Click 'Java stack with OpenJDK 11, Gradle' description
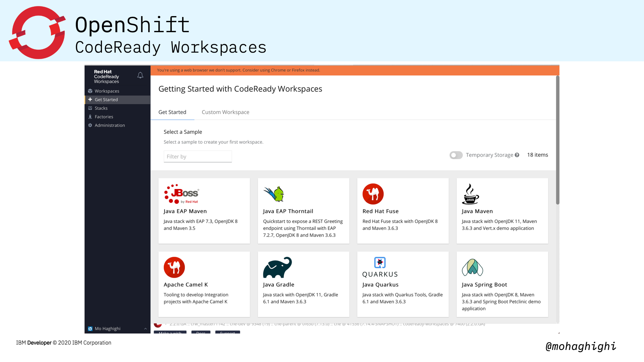The height and width of the screenshot is (362, 644). click(x=301, y=298)
